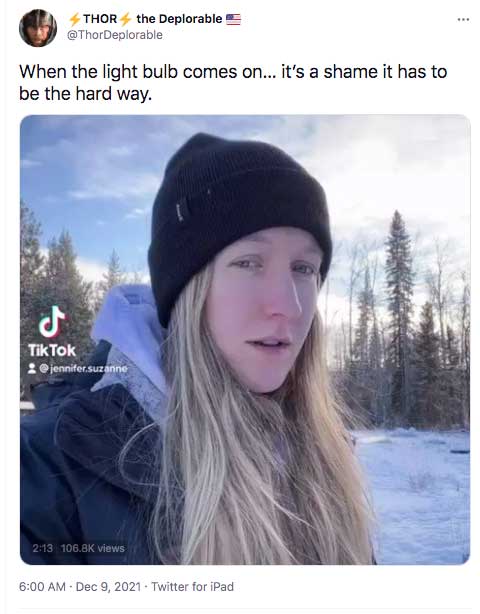The image size is (480, 614).
Task: Click the @ThorDeplorable handle
Action: [x=115, y=35]
